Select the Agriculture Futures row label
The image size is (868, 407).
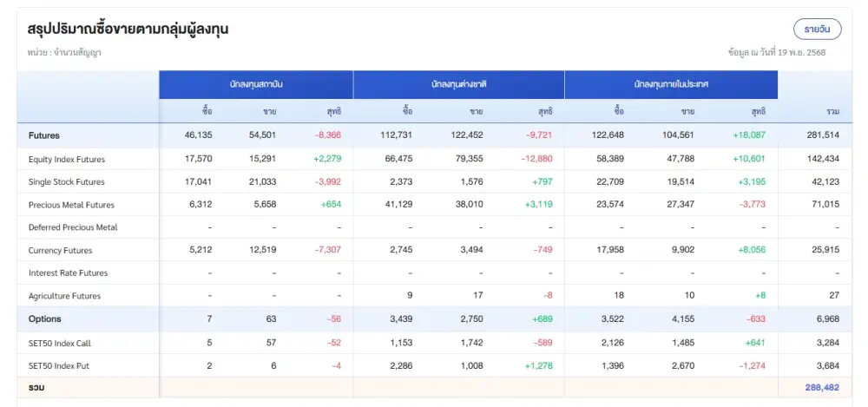[x=64, y=296]
